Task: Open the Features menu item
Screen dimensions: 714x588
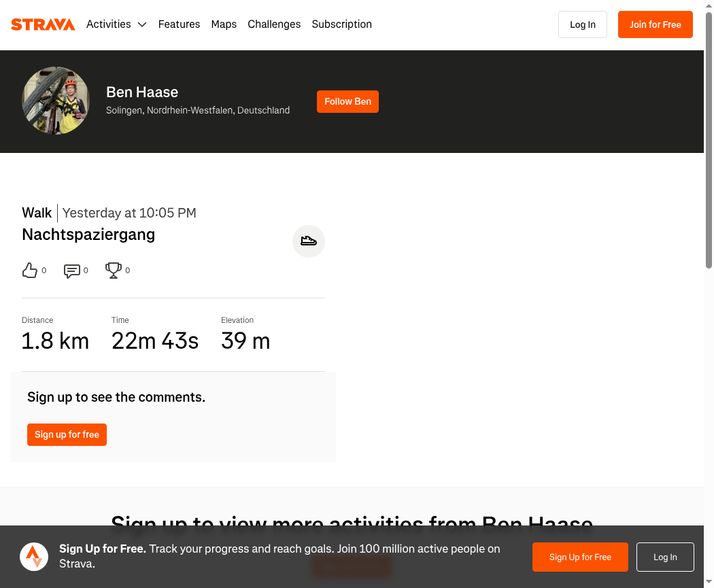Action: tap(179, 24)
